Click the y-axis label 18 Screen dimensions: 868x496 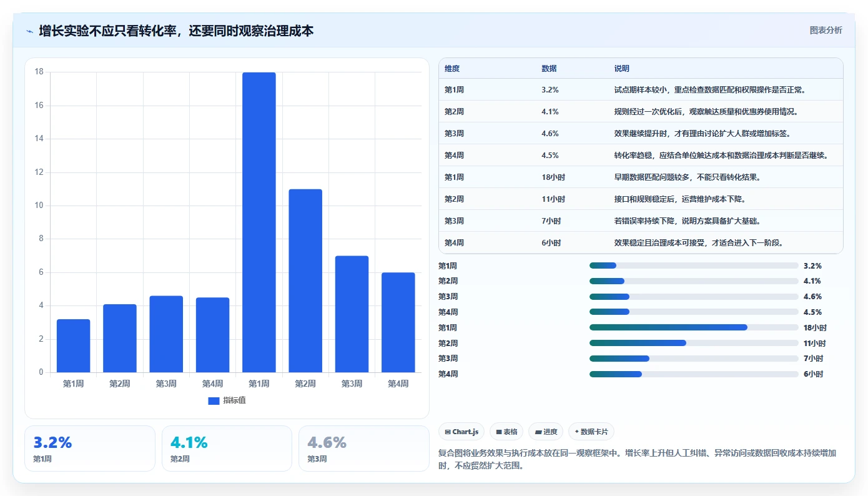(x=39, y=72)
